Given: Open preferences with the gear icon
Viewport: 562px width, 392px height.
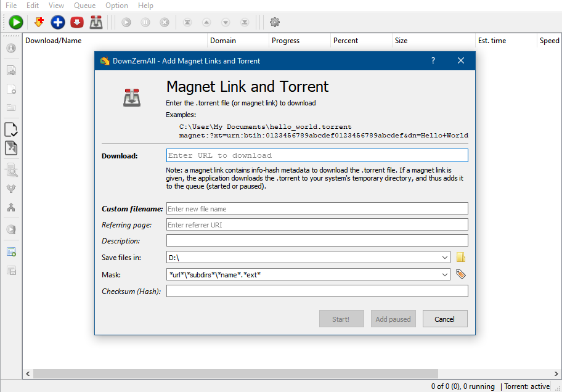Looking at the screenshot, I should click(275, 22).
